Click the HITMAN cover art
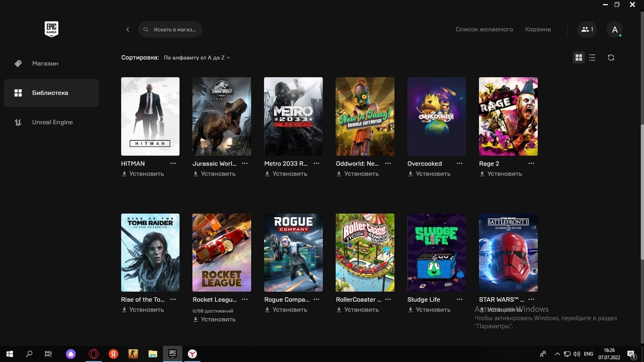The width and height of the screenshot is (644, 362). [x=150, y=116]
